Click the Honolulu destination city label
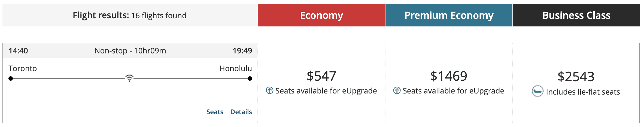Viewport: 644px width, 127px height. (236, 68)
